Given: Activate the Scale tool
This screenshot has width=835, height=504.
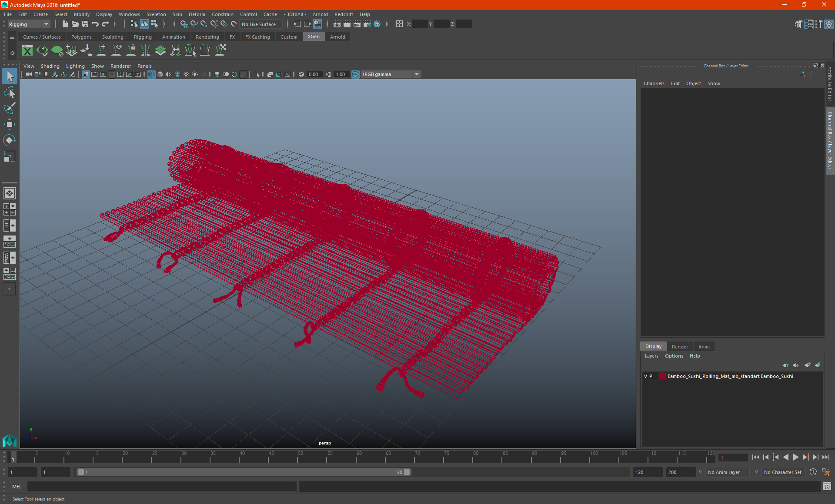Looking at the screenshot, I should point(10,156).
